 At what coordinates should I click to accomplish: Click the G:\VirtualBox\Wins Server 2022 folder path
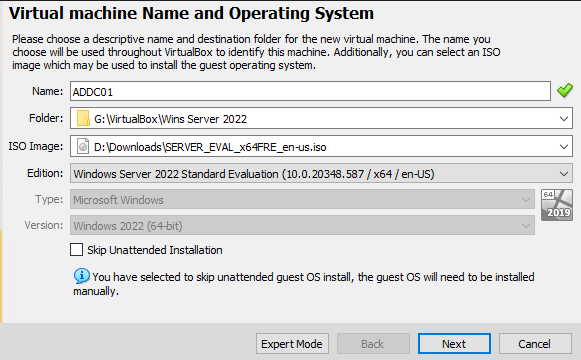[170, 119]
